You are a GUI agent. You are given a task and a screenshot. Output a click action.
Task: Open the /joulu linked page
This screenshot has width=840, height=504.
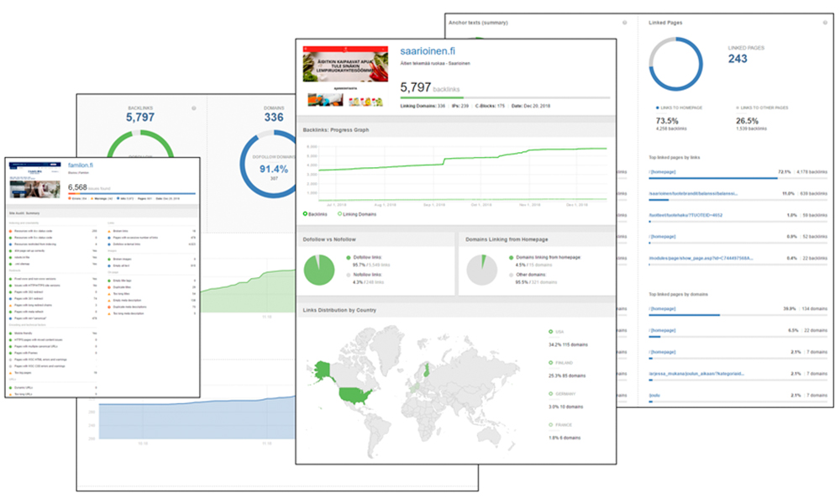[654, 396]
